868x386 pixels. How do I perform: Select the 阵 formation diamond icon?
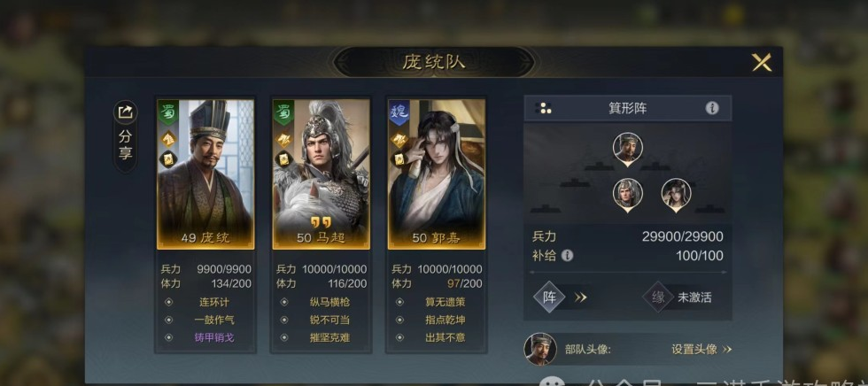549,297
